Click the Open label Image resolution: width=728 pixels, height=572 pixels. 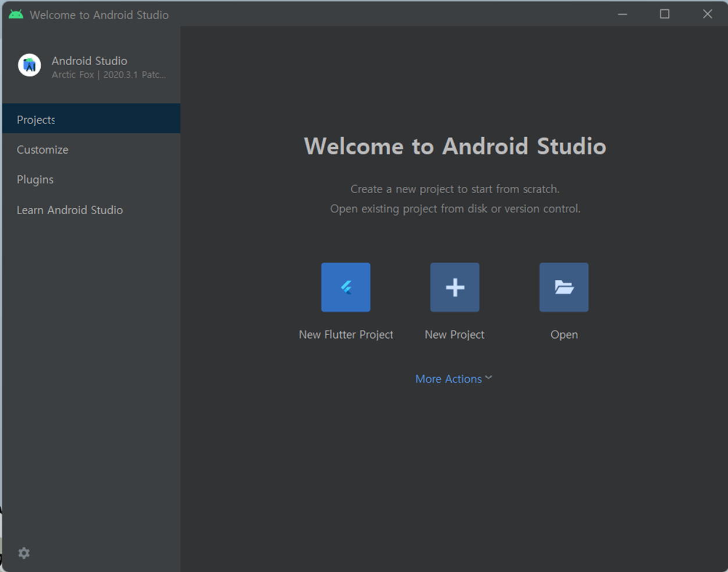point(564,335)
